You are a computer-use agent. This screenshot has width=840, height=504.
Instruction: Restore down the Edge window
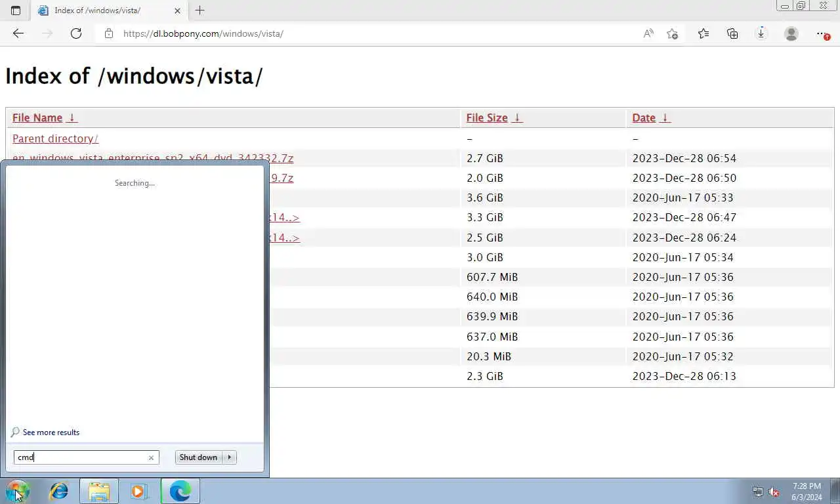tap(801, 6)
